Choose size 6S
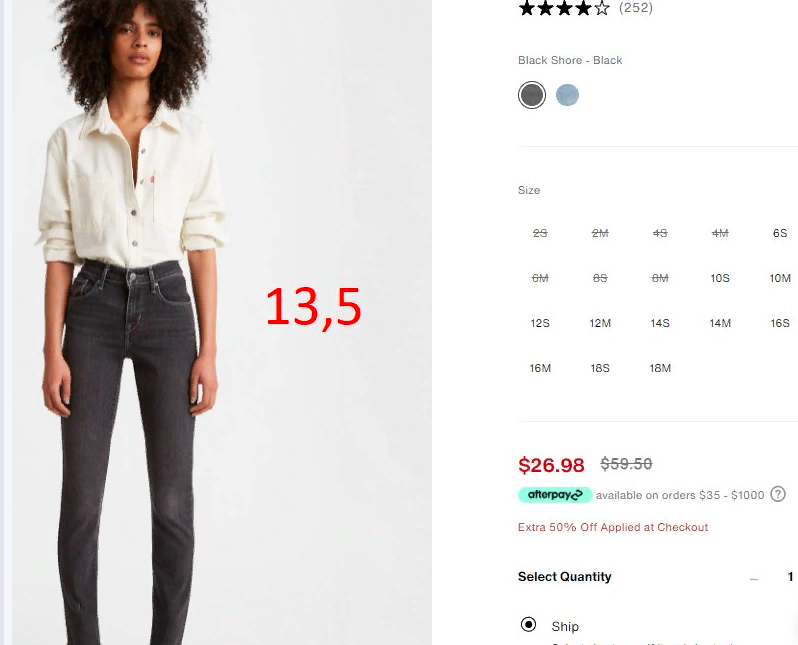The height and width of the screenshot is (645, 798). (780, 233)
